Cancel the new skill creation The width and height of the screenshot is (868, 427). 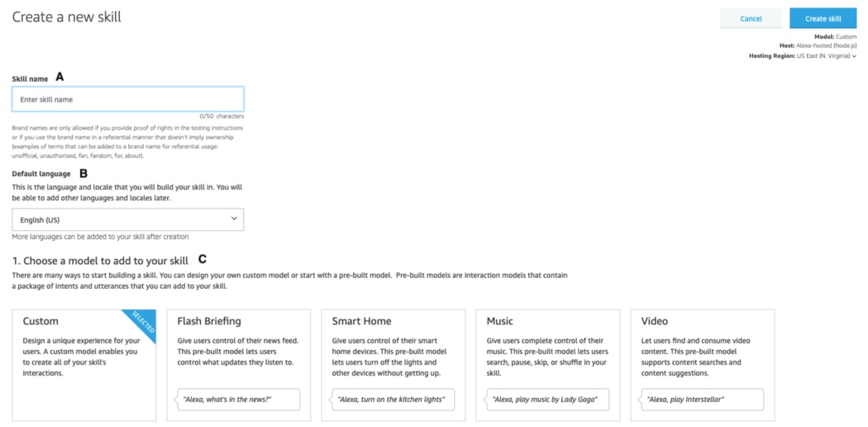751,18
